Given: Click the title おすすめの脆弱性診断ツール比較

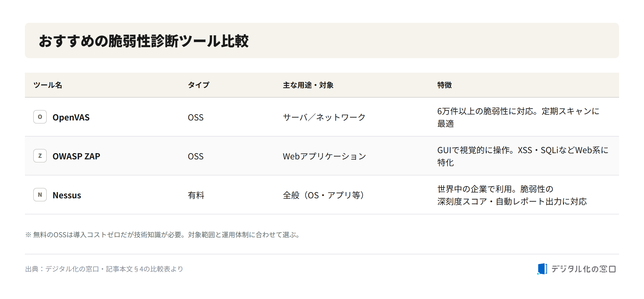Looking at the screenshot, I should coord(144,41).
